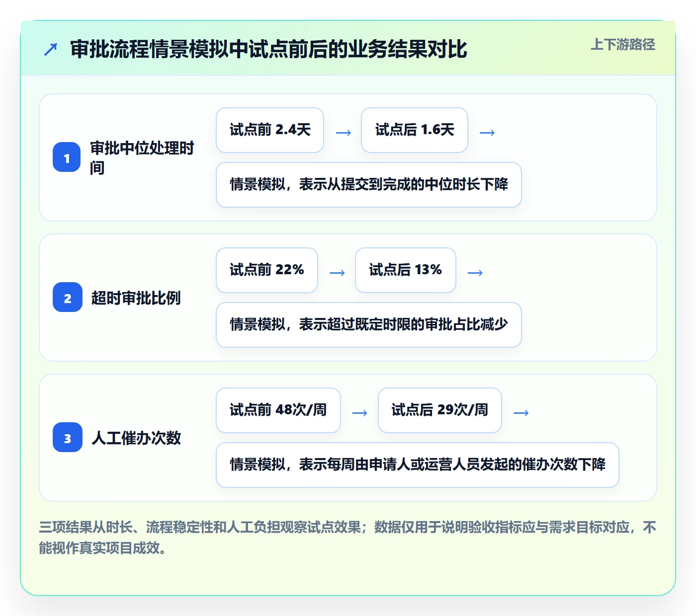
Task: Click the number 2 badge
Action: pyautogui.click(x=68, y=298)
